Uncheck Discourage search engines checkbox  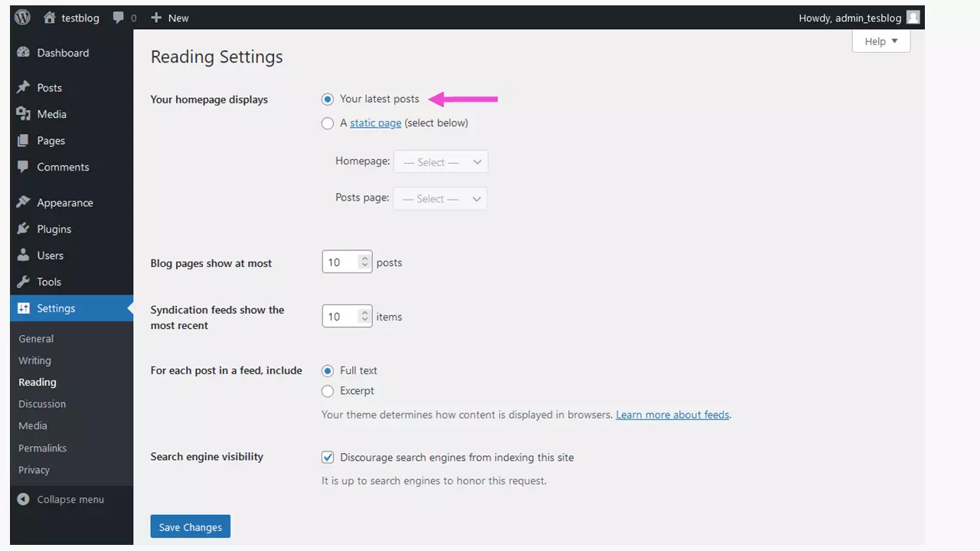pos(328,457)
